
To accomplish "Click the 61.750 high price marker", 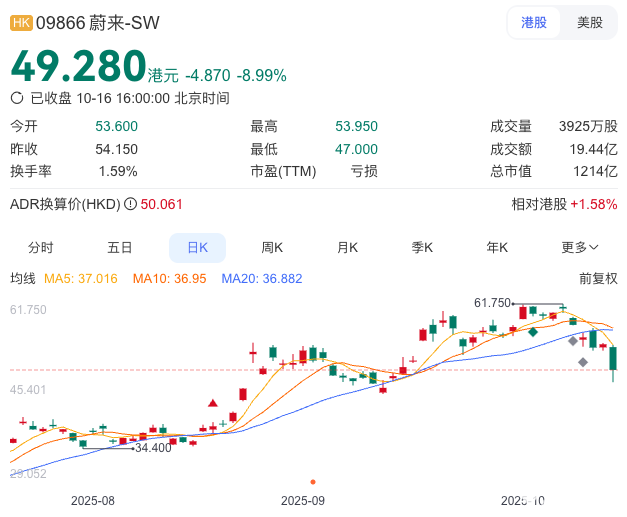I will coord(492,302).
